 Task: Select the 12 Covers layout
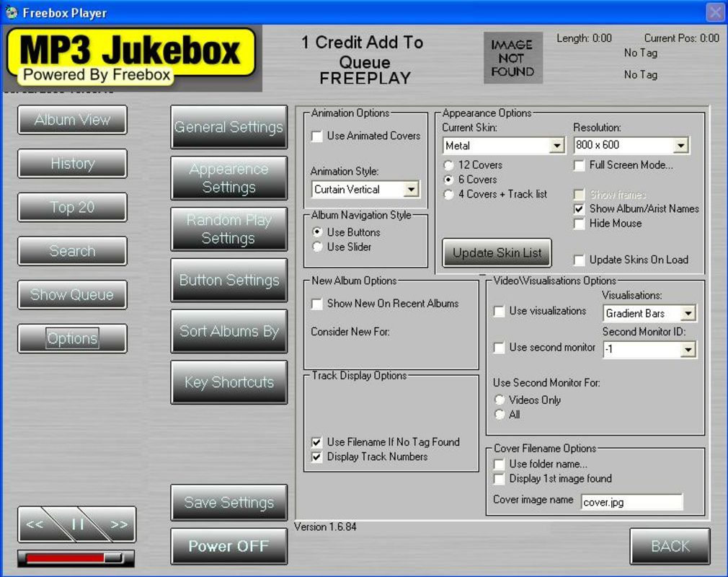pos(447,165)
